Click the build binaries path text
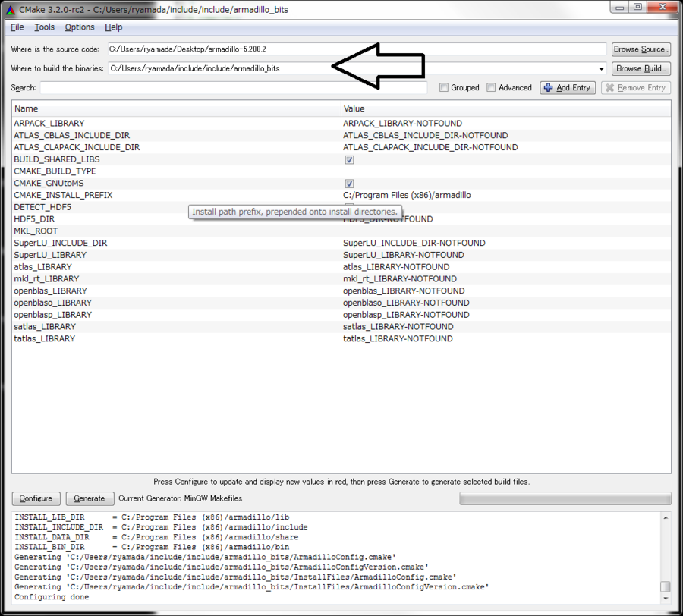 pyautogui.click(x=195, y=68)
